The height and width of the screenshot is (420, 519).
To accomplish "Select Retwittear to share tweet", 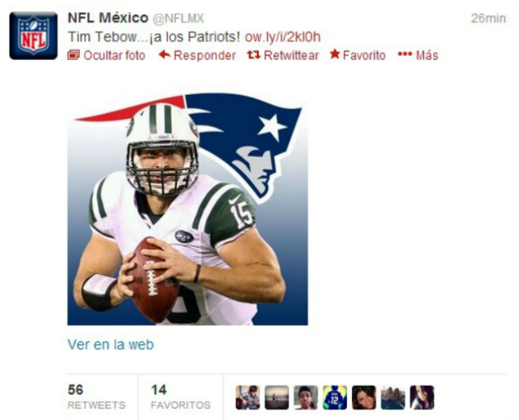I will pos(291,55).
